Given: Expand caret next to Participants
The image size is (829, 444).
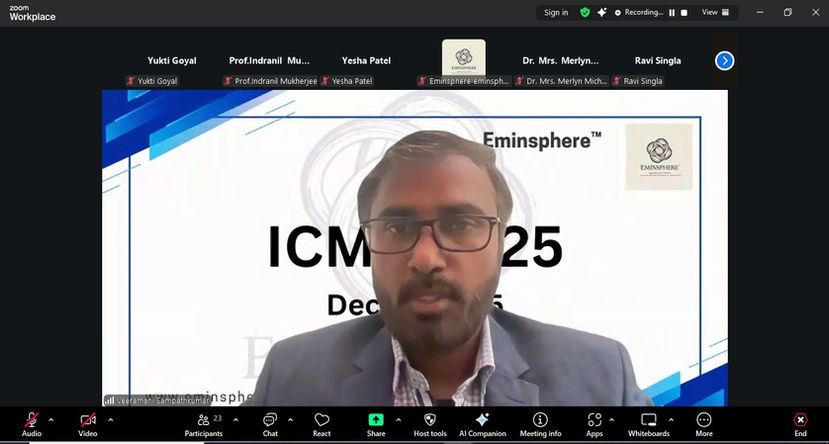Looking at the screenshot, I should point(236,420).
